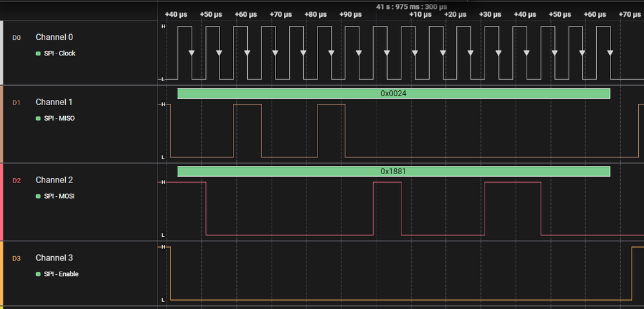644x309 pixels.
Task: Click the green SPI - MISO analyzer indicator
Action: click(x=38, y=118)
